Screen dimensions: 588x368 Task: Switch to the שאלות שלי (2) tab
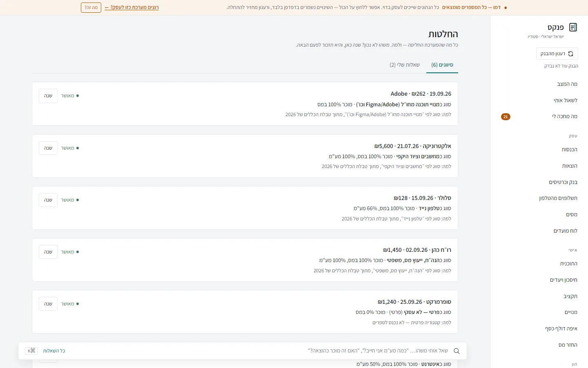coord(405,65)
